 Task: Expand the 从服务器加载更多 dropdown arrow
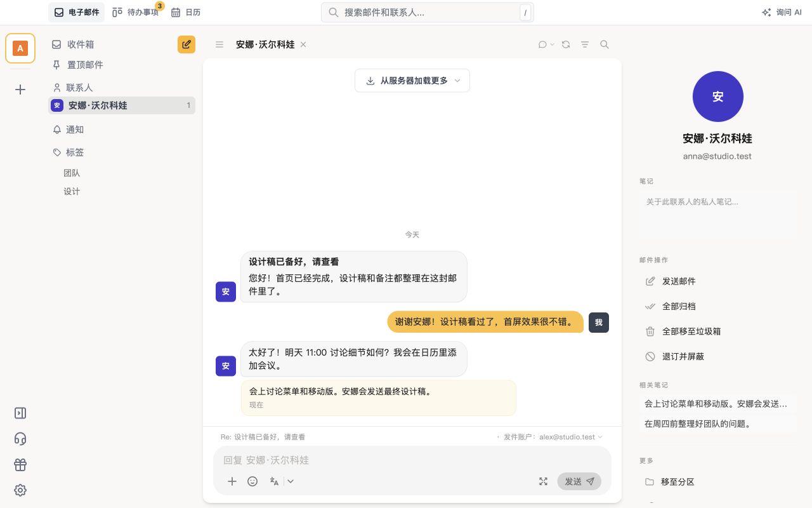[457, 81]
